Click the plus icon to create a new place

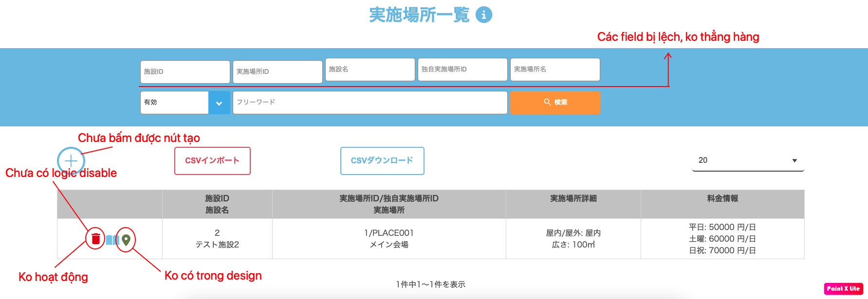[x=71, y=161]
